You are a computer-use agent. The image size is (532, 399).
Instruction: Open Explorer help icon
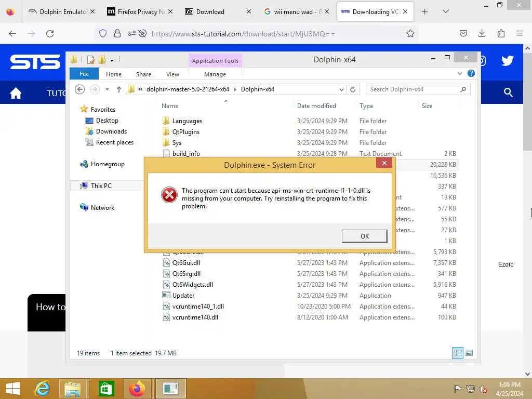point(471,73)
